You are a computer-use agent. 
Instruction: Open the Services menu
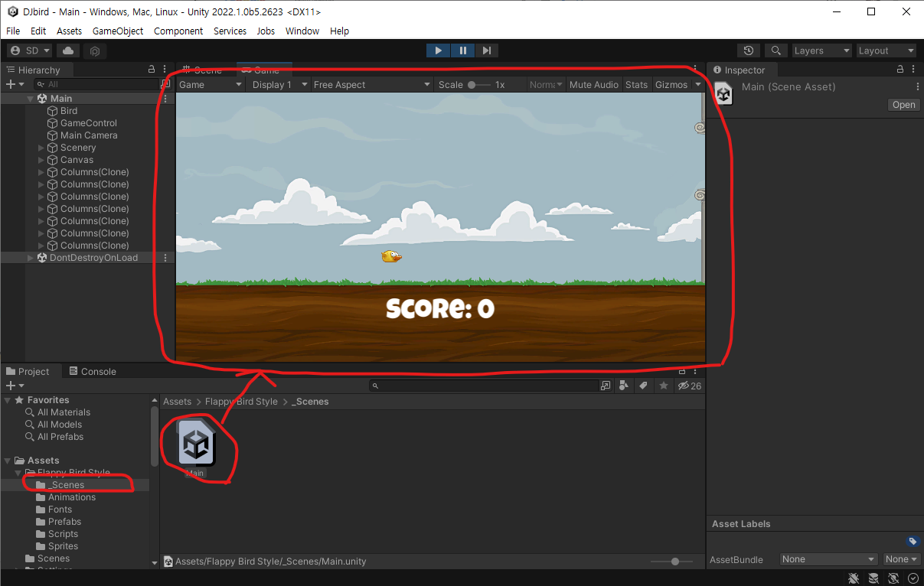pyautogui.click(x=230, y=31)
